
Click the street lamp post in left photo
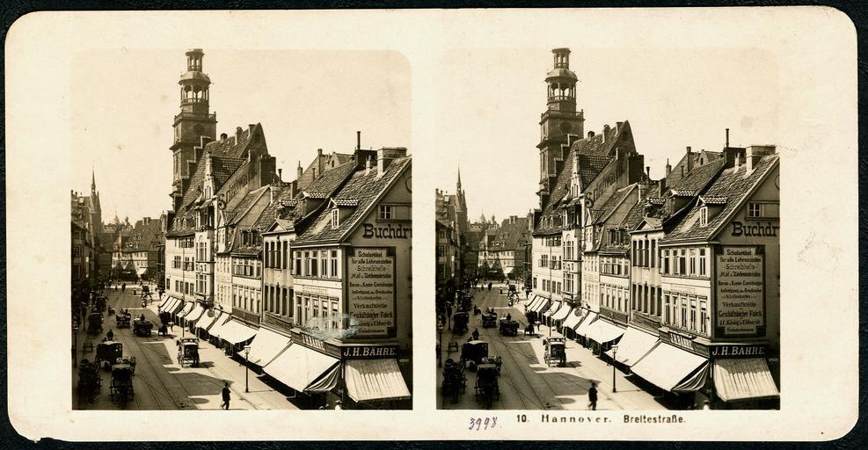click(x=246, y=367)
